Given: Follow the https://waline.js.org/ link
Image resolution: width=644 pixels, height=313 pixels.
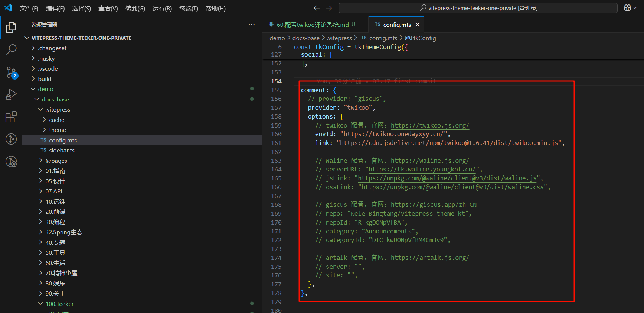Looking at the screenshot, I should click(430, 161).
